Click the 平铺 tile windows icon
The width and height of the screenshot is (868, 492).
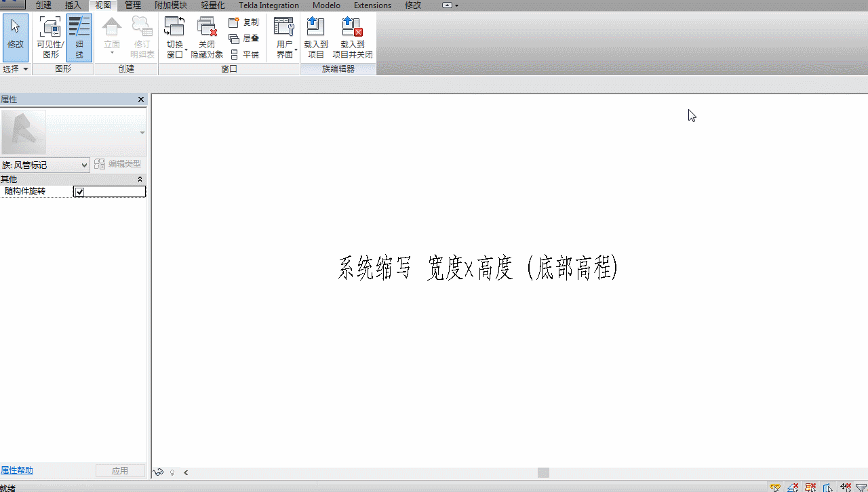[x=234, y=55]
